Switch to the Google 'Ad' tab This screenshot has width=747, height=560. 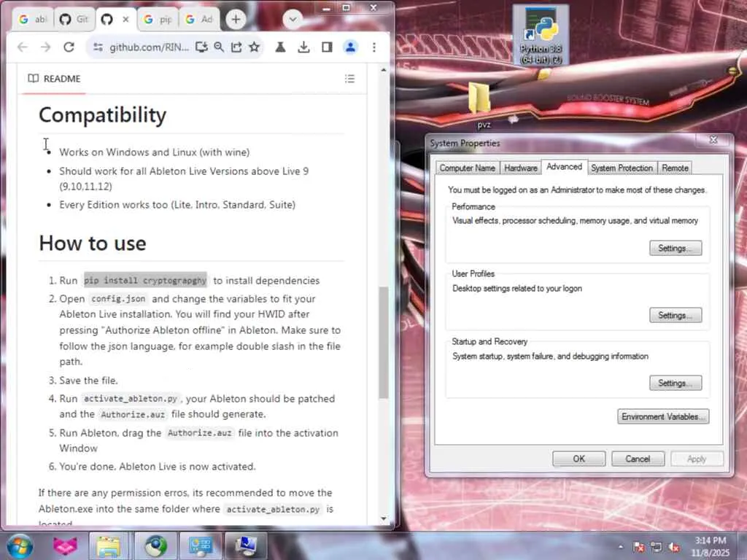pyautogui.click(x=199, y=19)
